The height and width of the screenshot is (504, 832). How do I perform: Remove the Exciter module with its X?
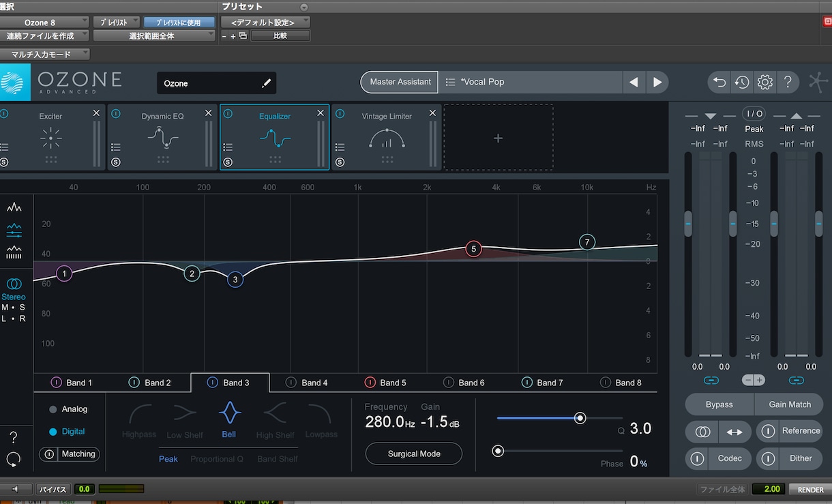coord(96,113)
